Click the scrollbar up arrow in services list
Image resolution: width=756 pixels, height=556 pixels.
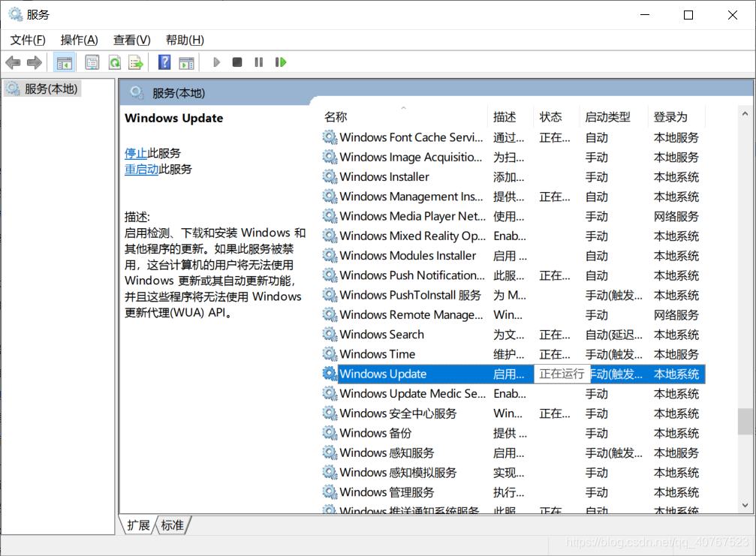[745, 114]
